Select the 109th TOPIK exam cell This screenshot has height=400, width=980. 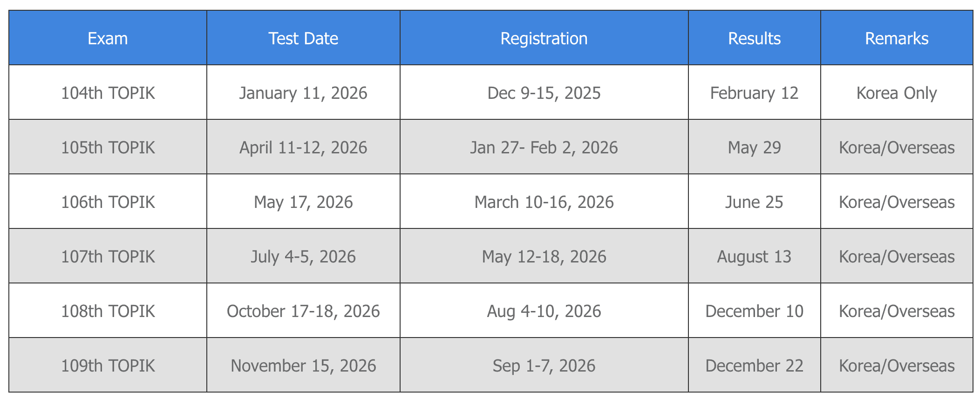[108, 366]
